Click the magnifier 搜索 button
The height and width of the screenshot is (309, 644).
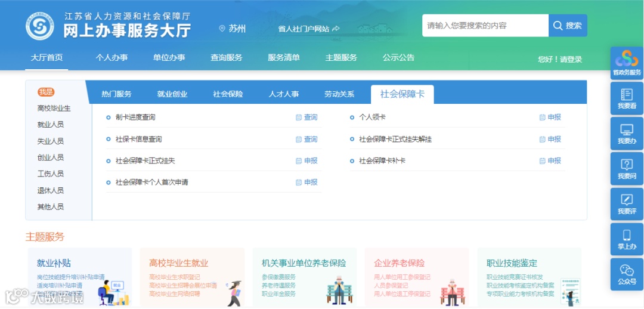click(568, 26)
